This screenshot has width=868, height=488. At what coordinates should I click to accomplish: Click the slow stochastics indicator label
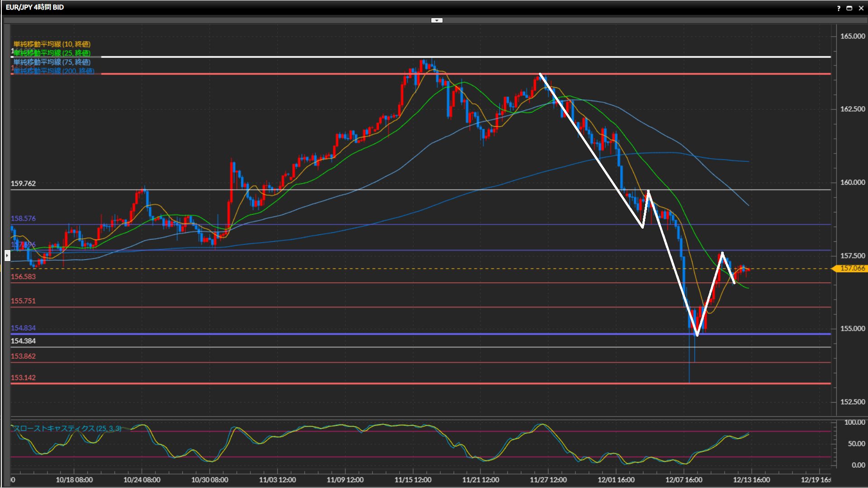[67, 428]
